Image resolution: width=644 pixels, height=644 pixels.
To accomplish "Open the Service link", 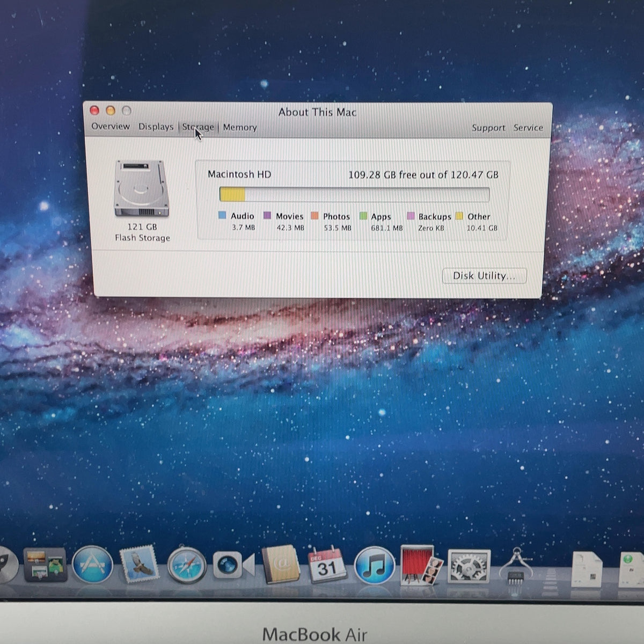I will [x=528, y=128].
